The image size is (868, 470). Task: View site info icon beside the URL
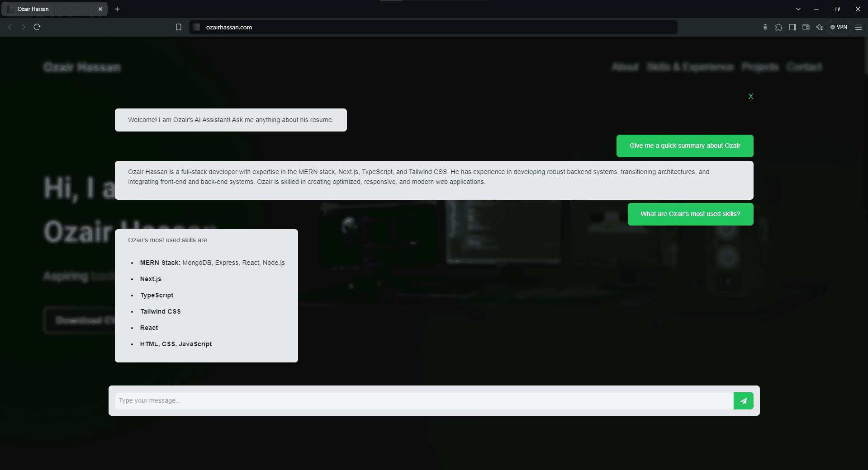(x=197, y=27)
